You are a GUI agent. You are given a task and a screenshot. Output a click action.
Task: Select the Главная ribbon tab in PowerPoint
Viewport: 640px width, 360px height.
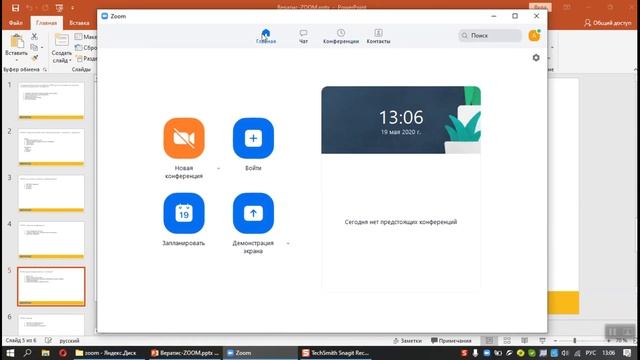[x=47, y=23]
